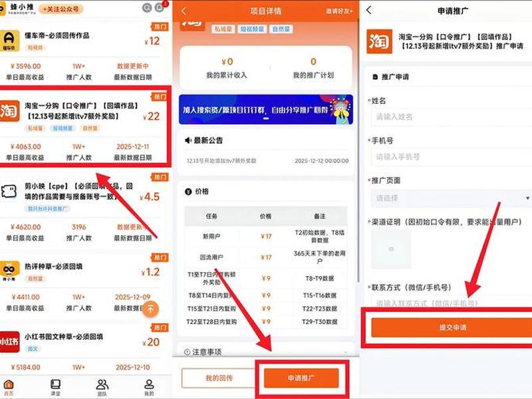Screen dimensions: 532x399
Task: Focus the 请输入姓名 name field
Action: click(452, 117)
